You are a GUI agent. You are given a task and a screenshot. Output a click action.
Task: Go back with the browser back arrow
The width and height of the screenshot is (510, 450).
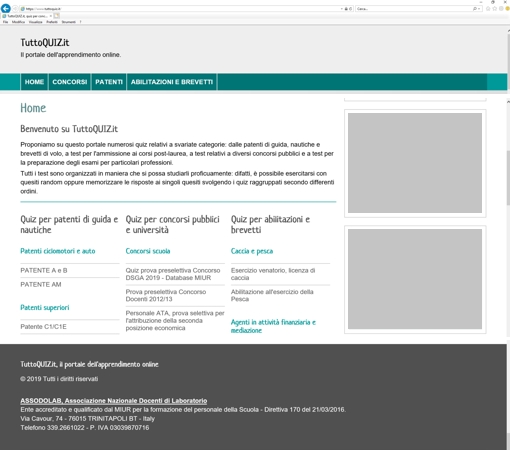point(6,9)
